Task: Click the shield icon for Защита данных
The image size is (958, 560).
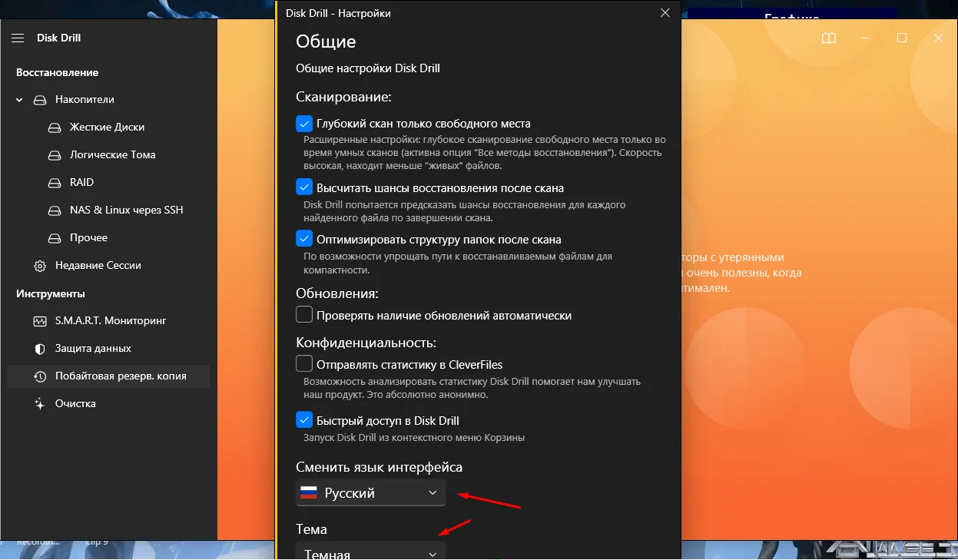Action: point(40,349)
